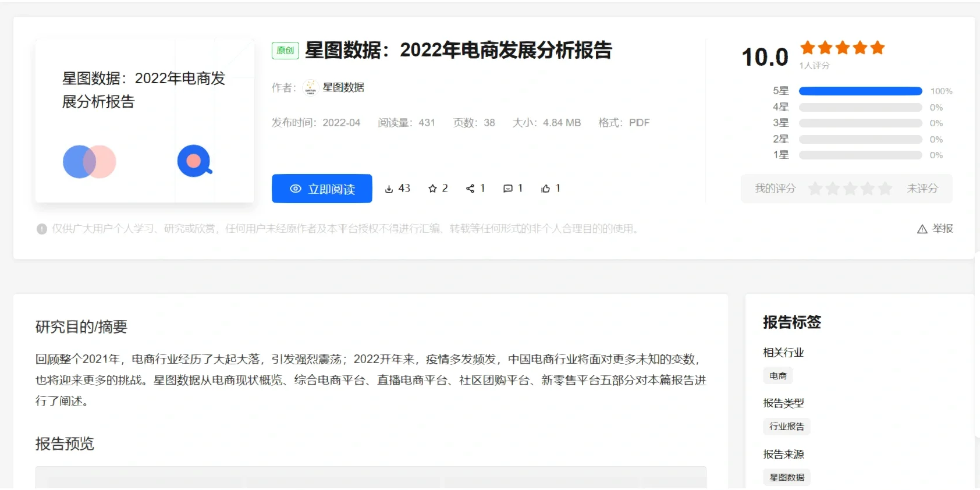Click the 研究目的/摘要 heading
Image resolution: width=980 pixels, height=490 pixels.
[x=81, y=327]
